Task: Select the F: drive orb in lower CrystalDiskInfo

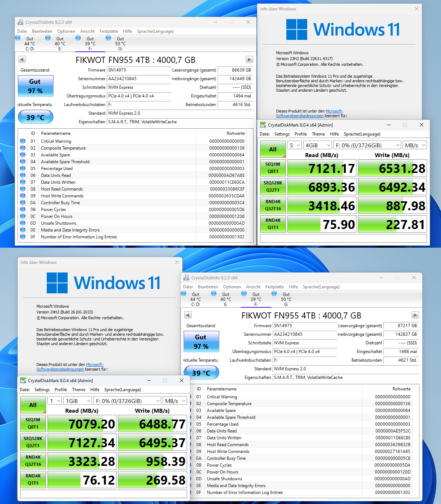Action: click(244, 293)
